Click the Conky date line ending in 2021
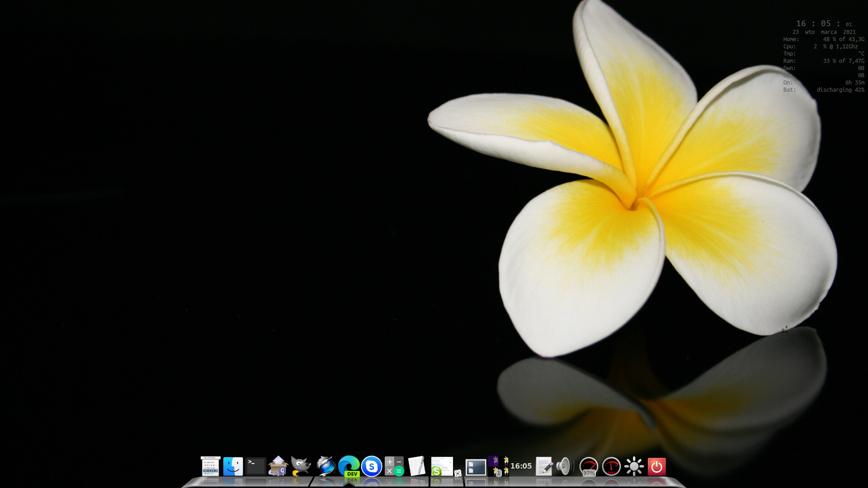The width and height of the screenshot is (868, 488). [x=824, y=32]
